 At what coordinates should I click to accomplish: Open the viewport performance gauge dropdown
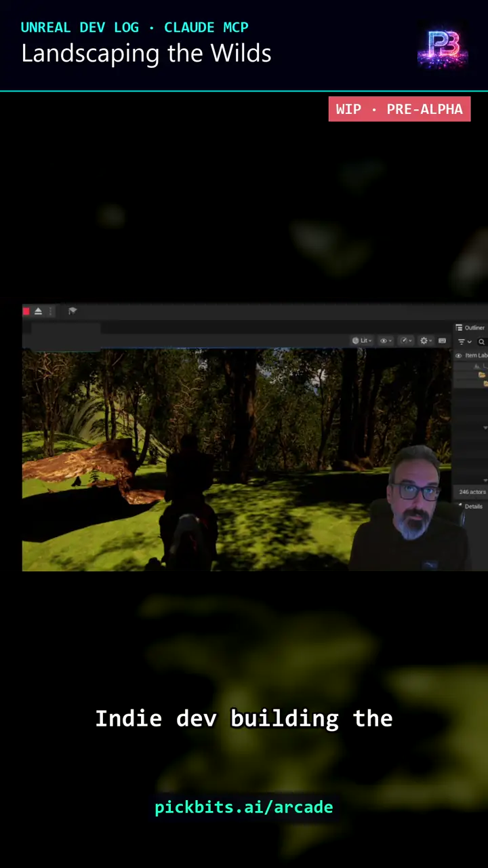(406, 340)
